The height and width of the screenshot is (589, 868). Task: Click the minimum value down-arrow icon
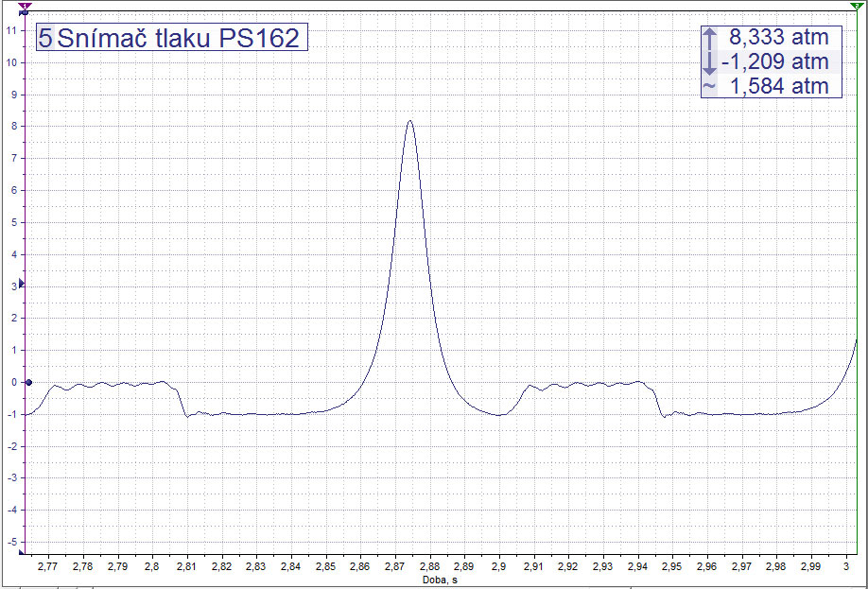[709, 62]
